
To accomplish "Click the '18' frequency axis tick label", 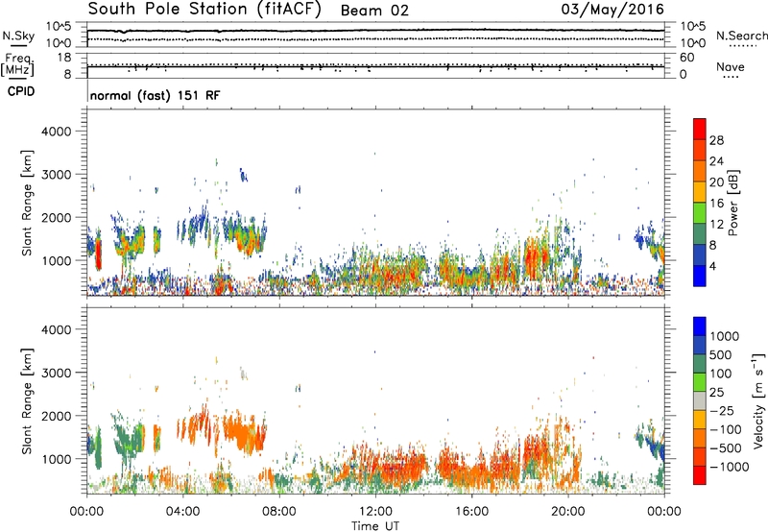I will (x=64, y=58).
